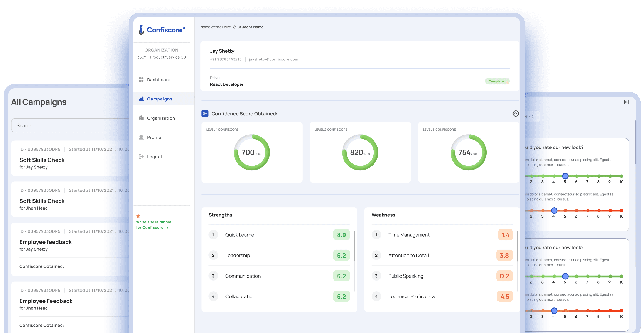Set the first rating card's green slider to 8
Screen dimensions: 644x333
599,176
